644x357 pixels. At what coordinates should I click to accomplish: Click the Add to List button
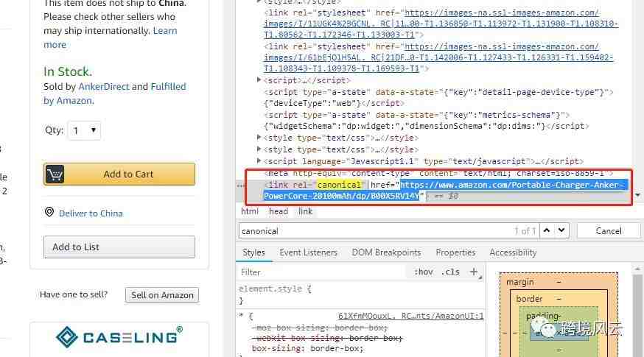pos(119,247)
